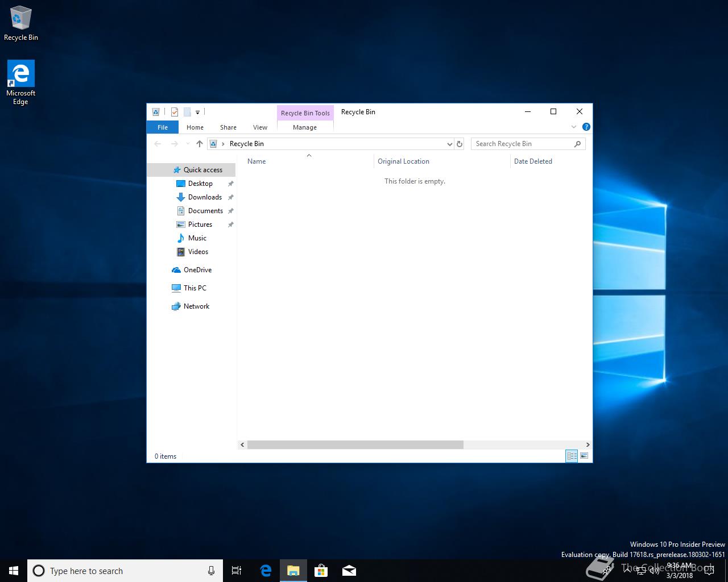The image size is (728, 582).
Task: Open the Windows Start menu
Action: (x=14, y=571)
